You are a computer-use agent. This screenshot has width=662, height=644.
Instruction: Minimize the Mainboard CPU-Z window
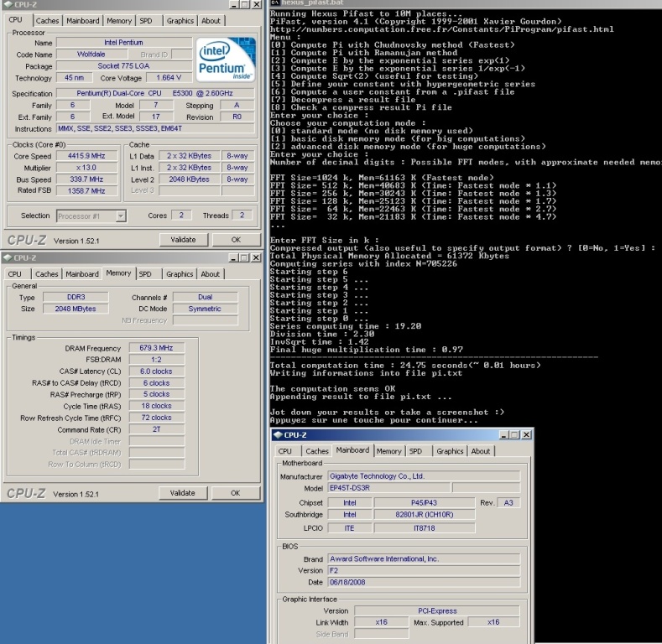tap(504, 434)
